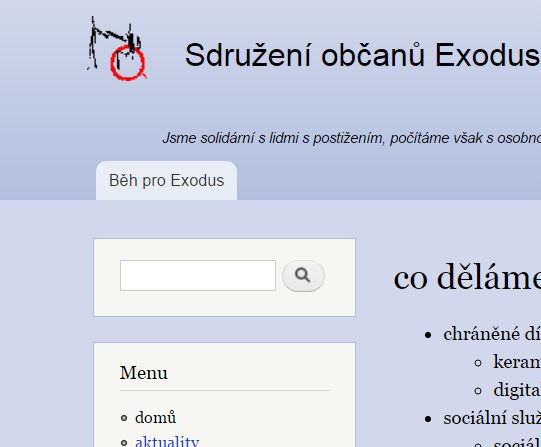Select the Běh pro Exodus tab
541x447 pixels.
(x=166, y=180)
